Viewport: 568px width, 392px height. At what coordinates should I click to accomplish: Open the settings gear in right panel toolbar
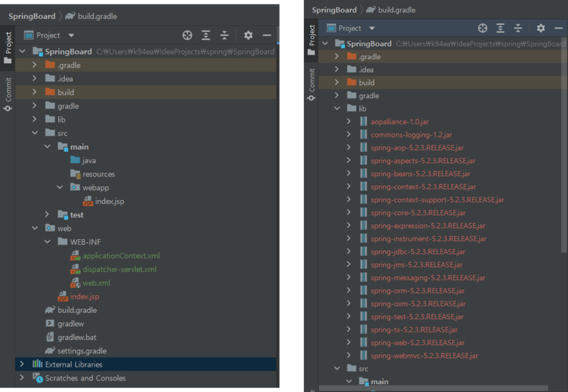pyautogui.click(x=541, y=28)
